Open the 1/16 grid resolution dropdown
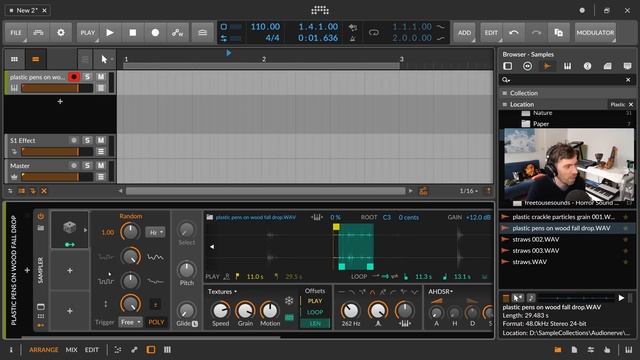The image size is (640, 360). tap(469, 191)
